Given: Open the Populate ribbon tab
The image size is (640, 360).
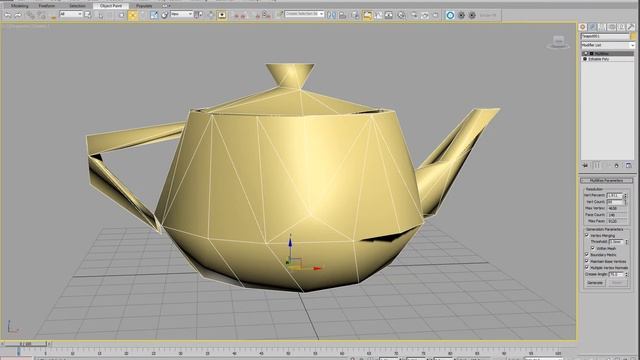Looking at the screenshot, I should 144,6.
